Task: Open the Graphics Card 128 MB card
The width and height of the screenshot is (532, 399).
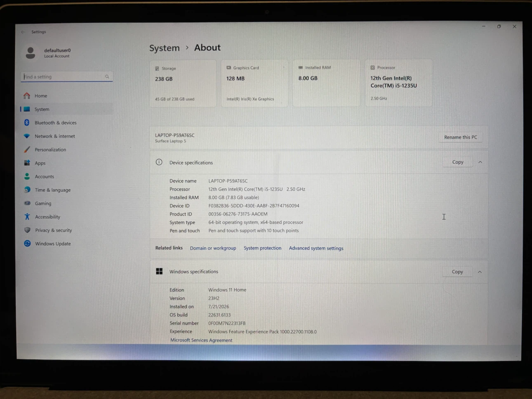Action: click(254, 83)
